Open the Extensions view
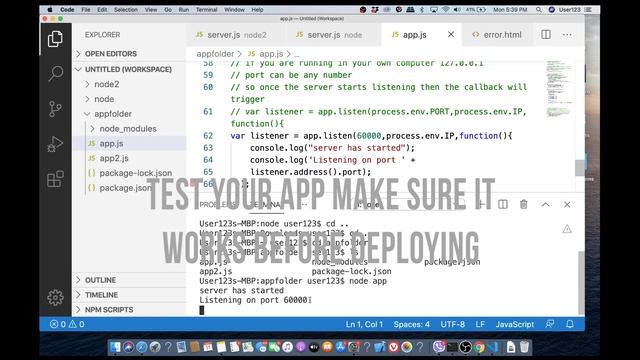640x360 pixels. coord(55,179)
